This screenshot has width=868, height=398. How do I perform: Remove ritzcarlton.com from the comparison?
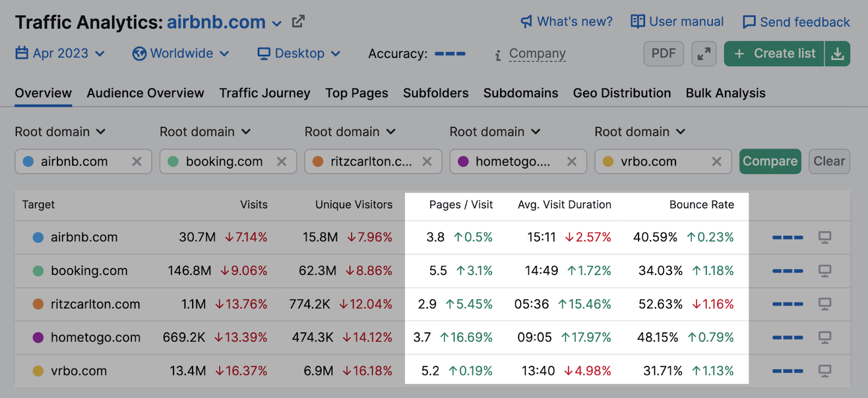click(x=427, y=162)
